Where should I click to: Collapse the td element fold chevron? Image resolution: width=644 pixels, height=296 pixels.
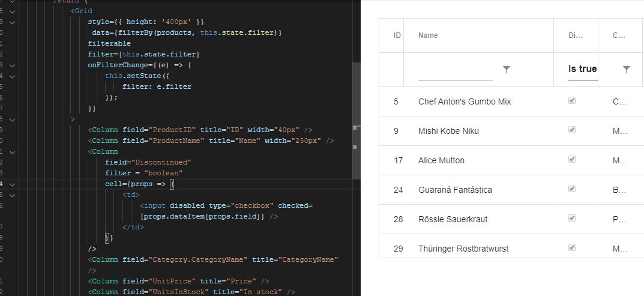(x=13, y=195)
